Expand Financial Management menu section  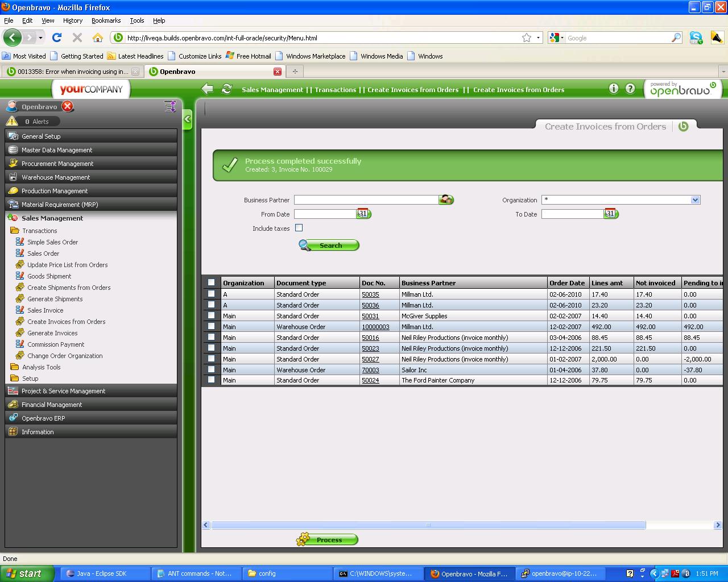tap(52, 405)
